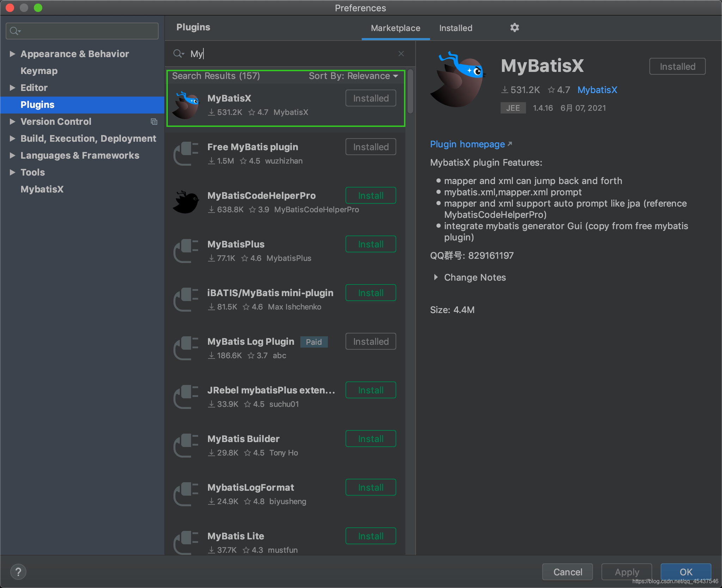Viewport: 722px width, 588px height.
Task: Click the large MyBatisX logo in details
Action: click(458, 80)
